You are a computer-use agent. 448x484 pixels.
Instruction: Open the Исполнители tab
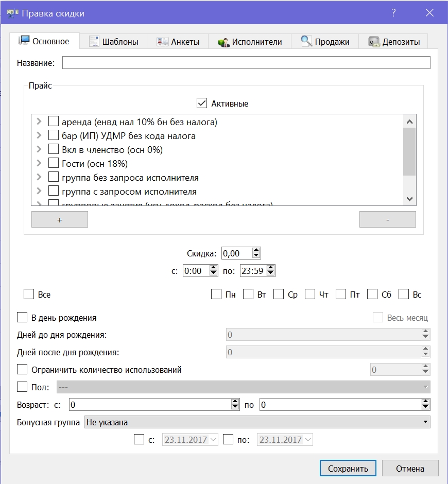[250, 41]
